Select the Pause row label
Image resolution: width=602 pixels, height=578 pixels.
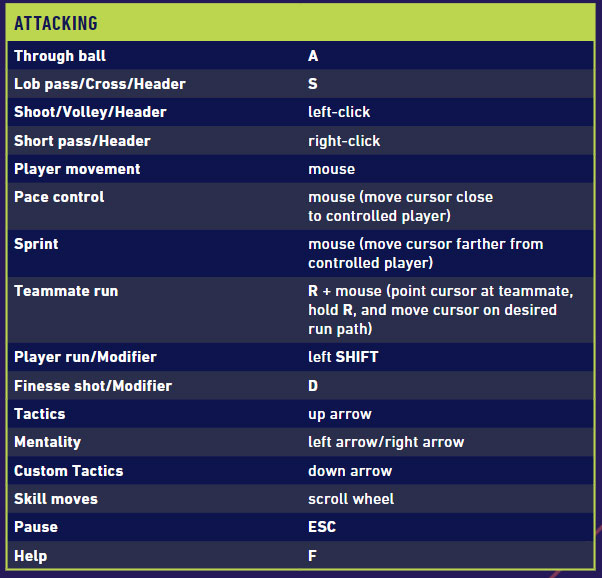(x=36, y=527)
